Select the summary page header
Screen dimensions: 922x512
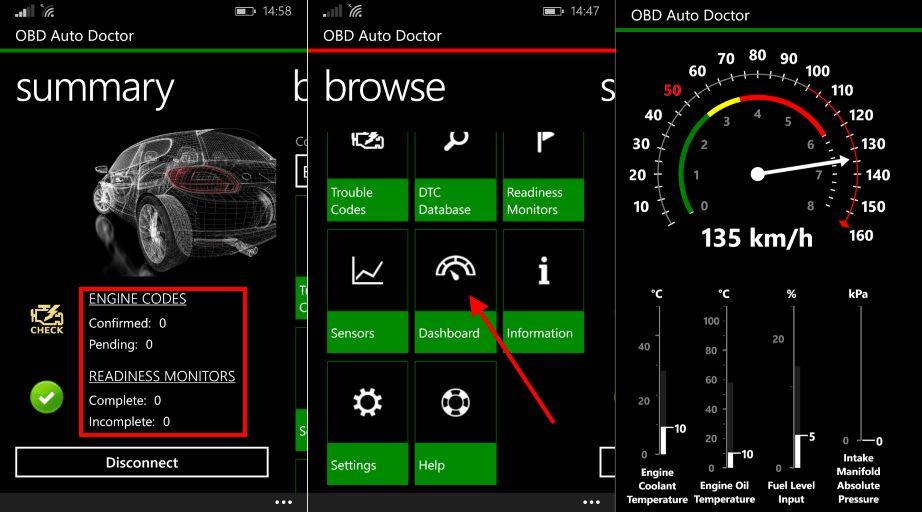click(x=95, y=89)
